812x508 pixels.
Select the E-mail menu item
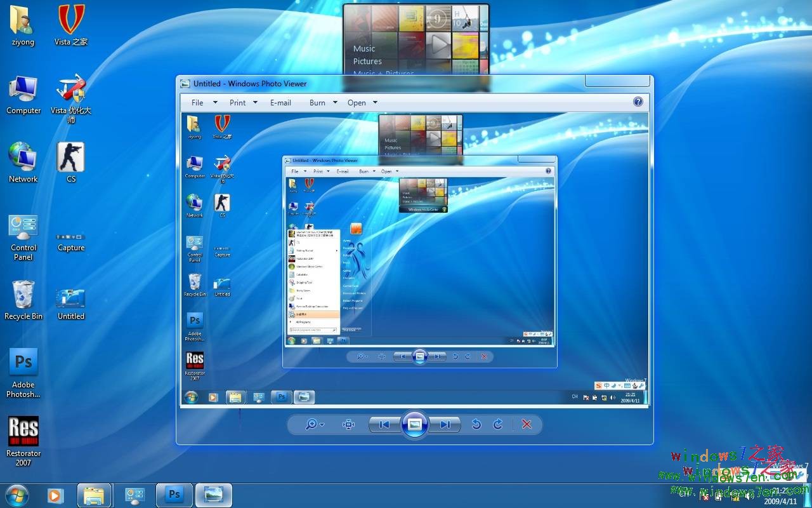(280, 102)
